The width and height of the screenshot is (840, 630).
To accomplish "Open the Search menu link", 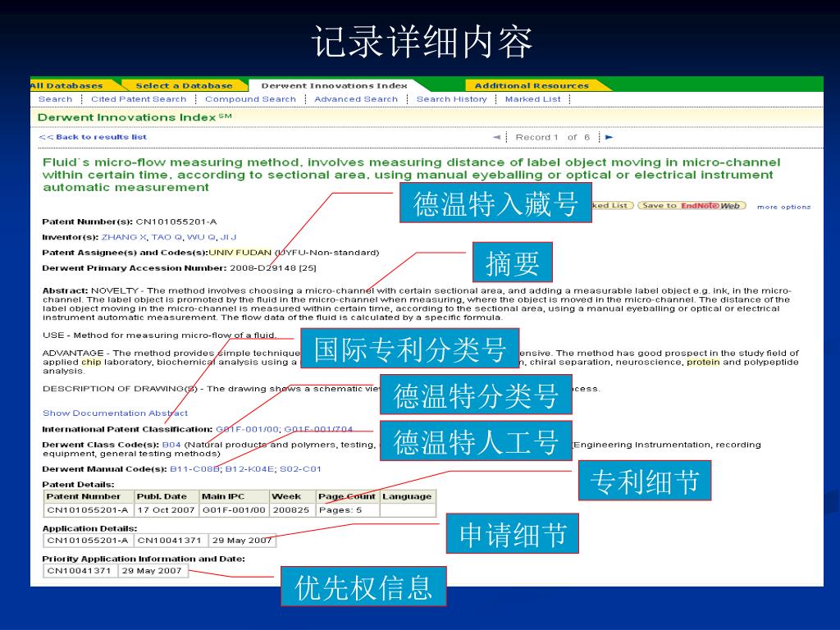I will click(55, 99).
